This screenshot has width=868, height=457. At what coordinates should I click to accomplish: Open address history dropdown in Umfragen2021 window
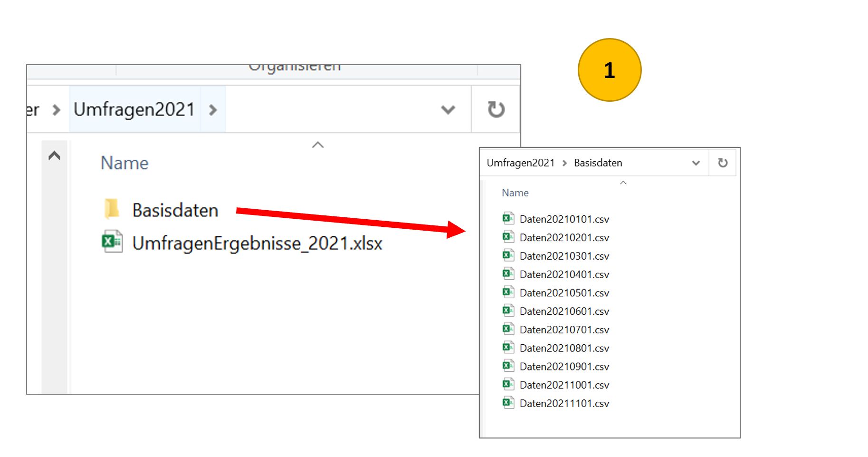pyautogui.click(x=448, y=110)
